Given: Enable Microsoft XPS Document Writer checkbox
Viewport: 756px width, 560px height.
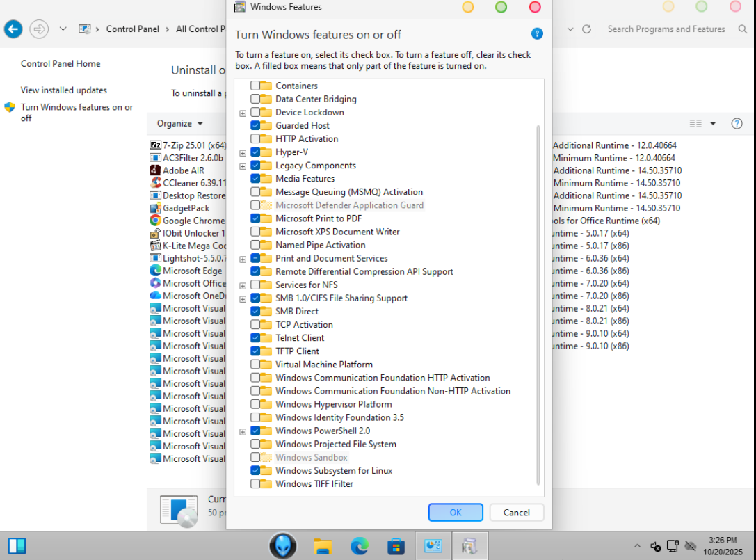Looking at the screenshot, I should 255,232.
